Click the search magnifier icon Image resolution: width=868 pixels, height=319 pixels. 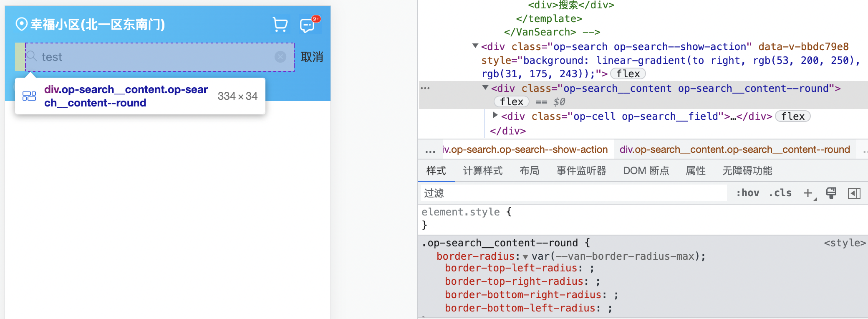[32, 56]
